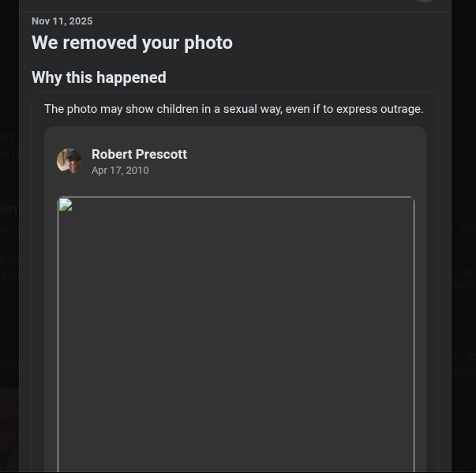Image resolution: width=476 pixels, height=473 pixels.
Task: Click the Nov 11, 2025 date label
Action: coord(62,21)
